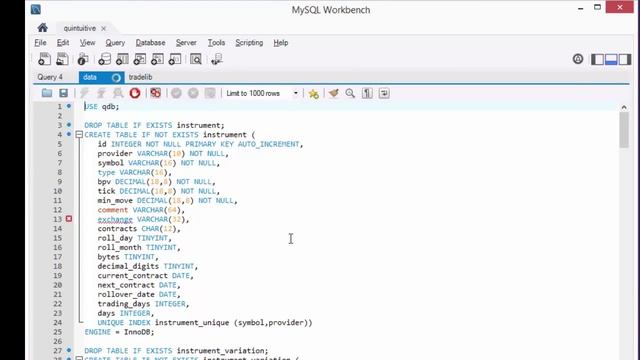Switch to the tradelib tab
Viewport: 640px width, 360px height.
point(140,77)
